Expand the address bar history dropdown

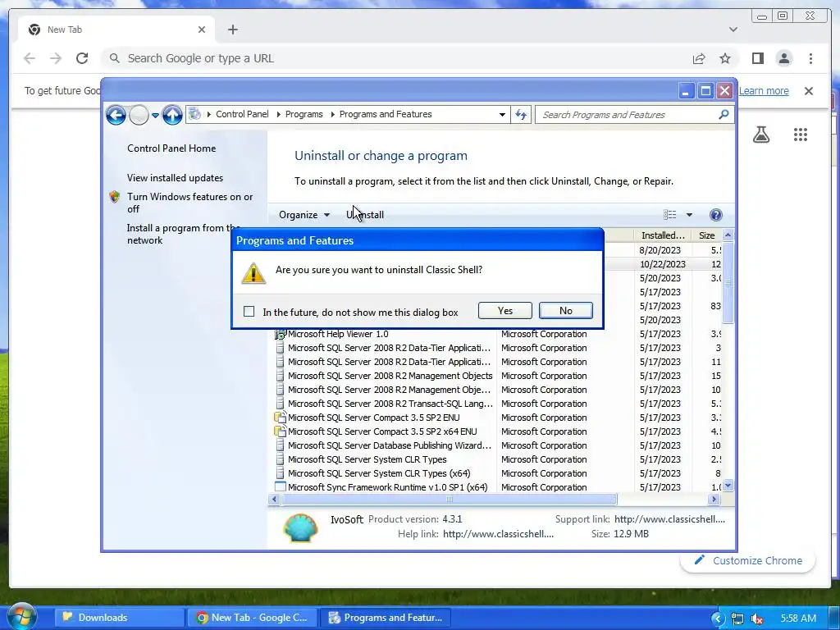502,115
